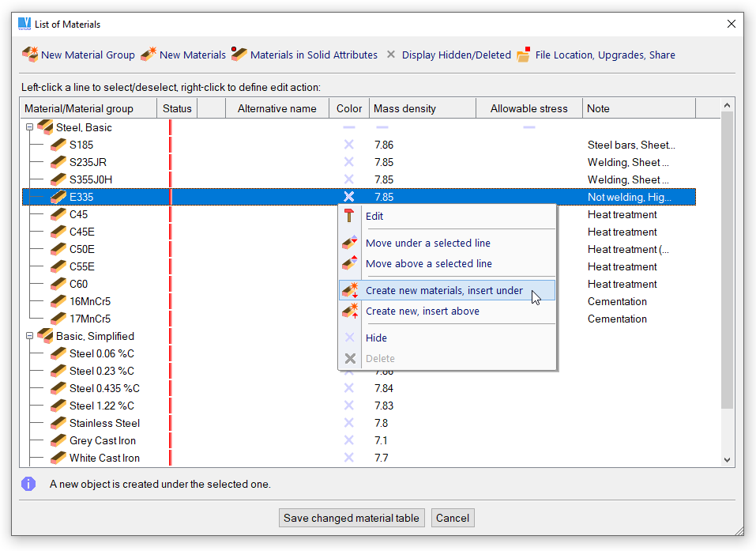
Task: Click the scrollbar down arrow in material list
Action: coord(727,459)
